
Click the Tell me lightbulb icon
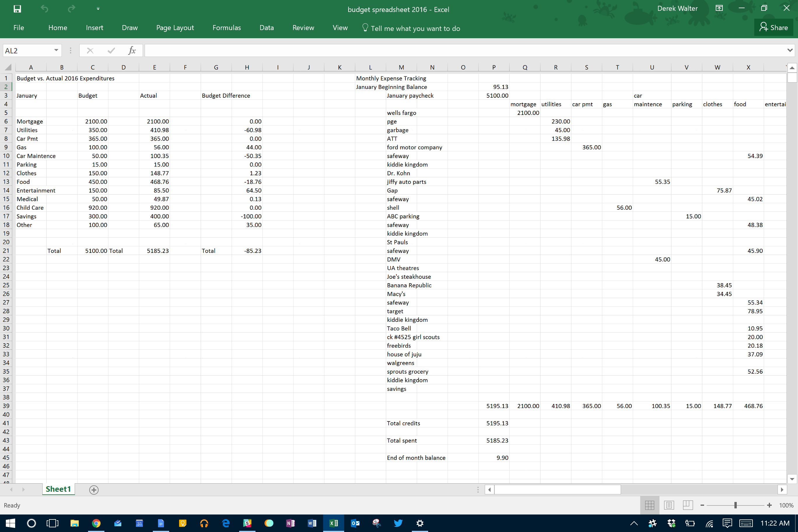tap(365, 28)
